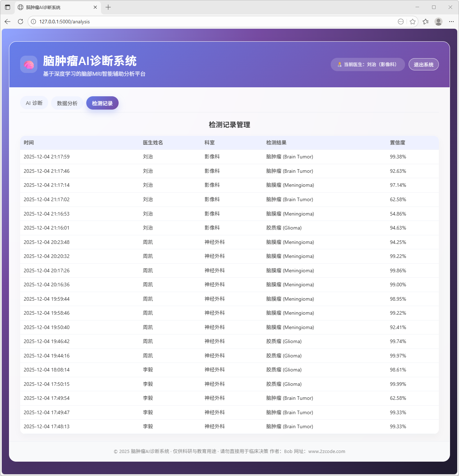459x476 pixels.
Task: Refresh the page with reload icon
Action: tap(20, 22)
